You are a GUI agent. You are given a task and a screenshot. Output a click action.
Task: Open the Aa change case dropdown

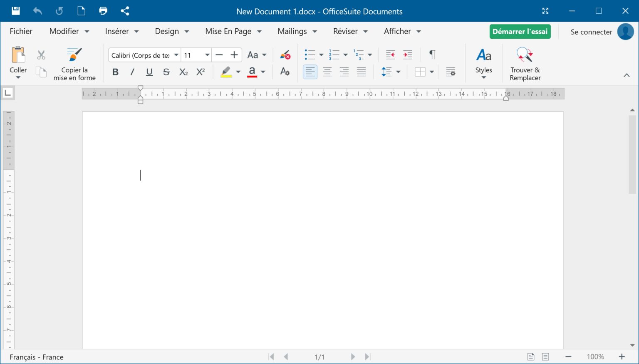click(x=257, y=55)
